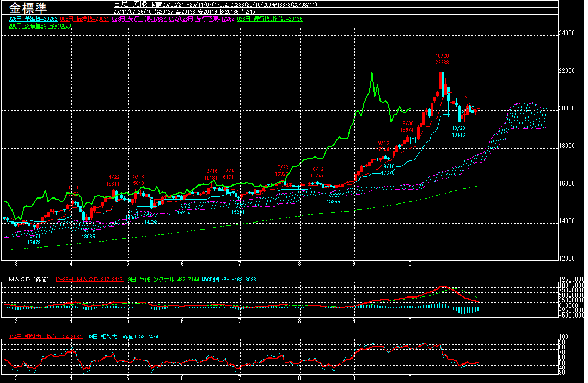Click the 10/20 high price marker 22288
The image size is (588, 383).
tap(442, 62)
